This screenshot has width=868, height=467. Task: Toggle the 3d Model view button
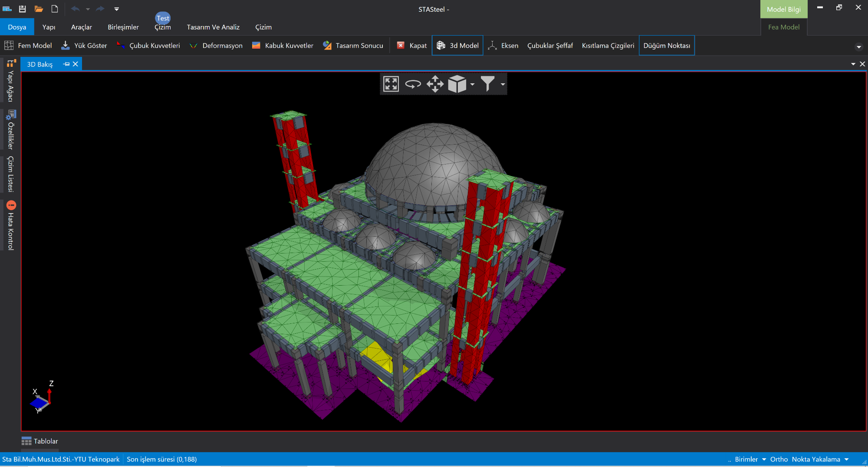click(x=457, y=46)
